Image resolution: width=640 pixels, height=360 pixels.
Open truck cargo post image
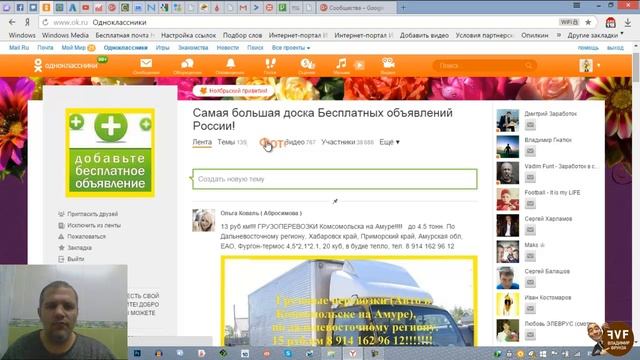pyautogui.click(x=349, y=302)
